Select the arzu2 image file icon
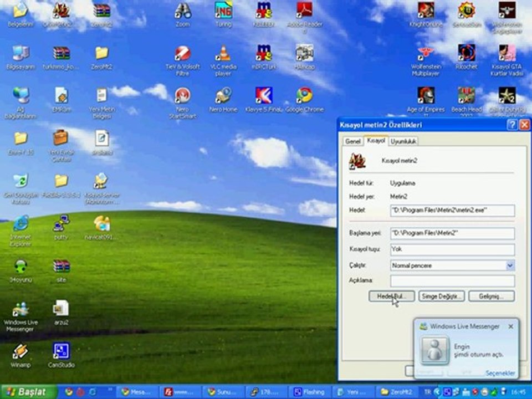Image resolution: width=532 pixels, height=399 pixels. coord(61,309)
